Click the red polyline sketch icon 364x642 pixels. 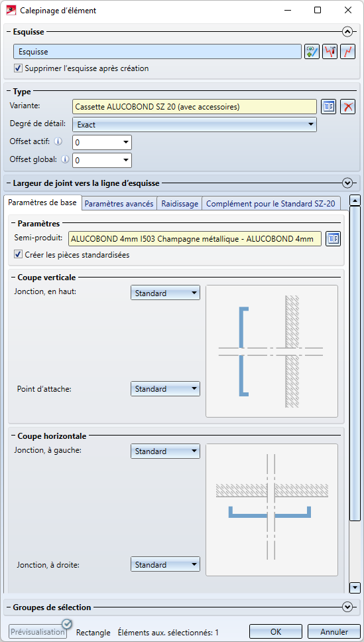(x=347, y=52)
